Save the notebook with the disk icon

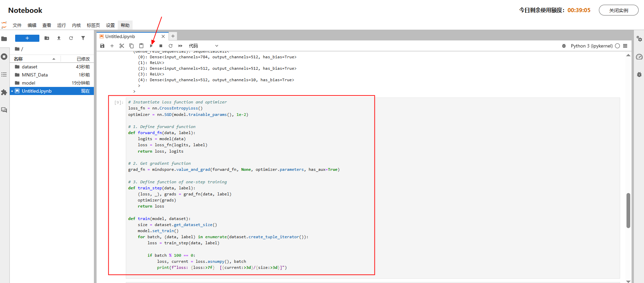point(102,46)
